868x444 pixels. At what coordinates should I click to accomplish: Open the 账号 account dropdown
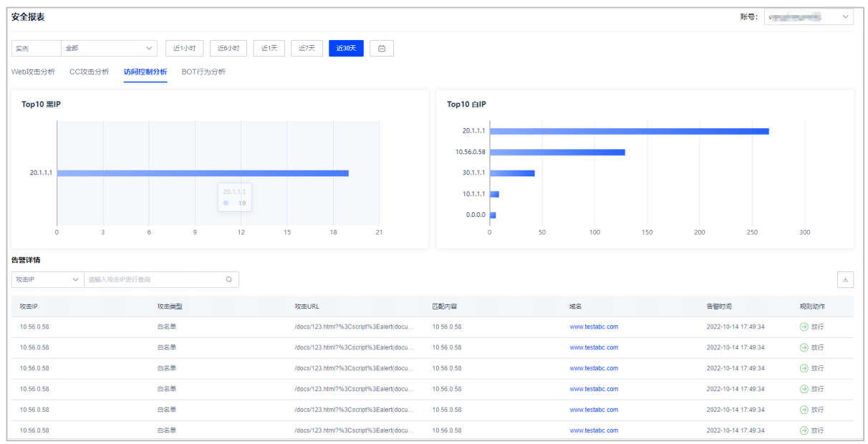809,16
